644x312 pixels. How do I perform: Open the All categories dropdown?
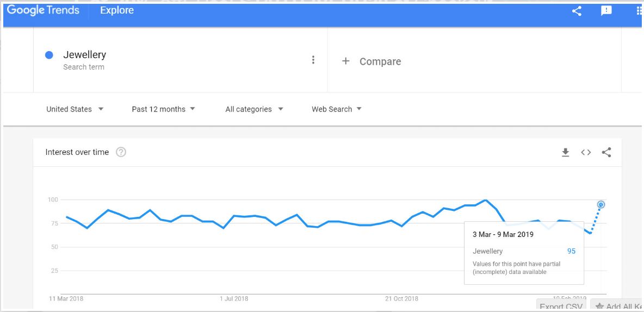tap(255, 109)
